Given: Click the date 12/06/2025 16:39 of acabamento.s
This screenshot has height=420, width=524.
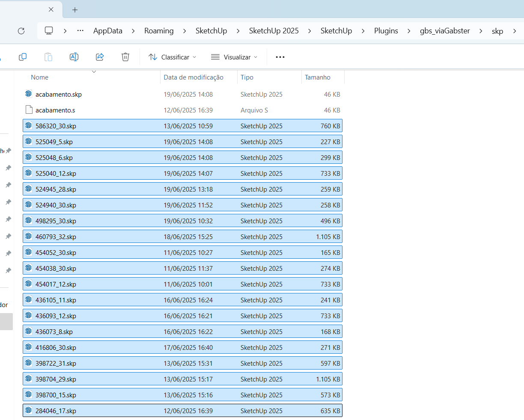Looking at the screenshot, I should pyautogui.click(x=188, y=110).
